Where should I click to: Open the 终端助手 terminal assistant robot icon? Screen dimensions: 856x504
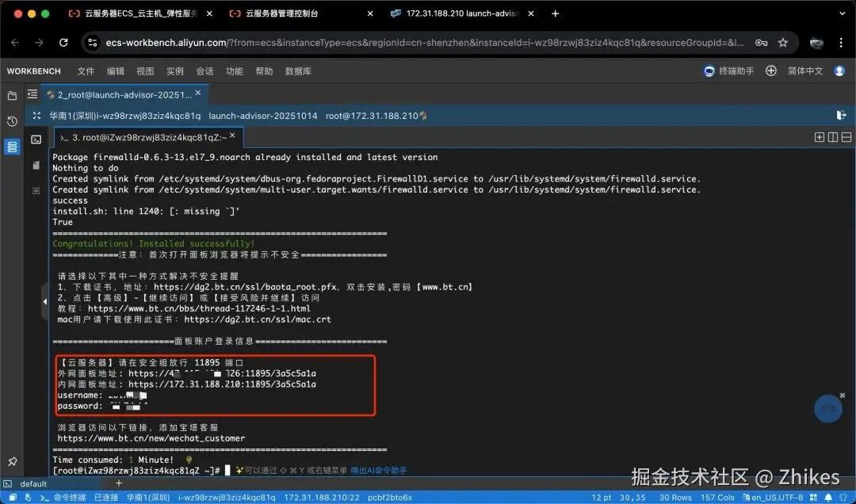709,71
